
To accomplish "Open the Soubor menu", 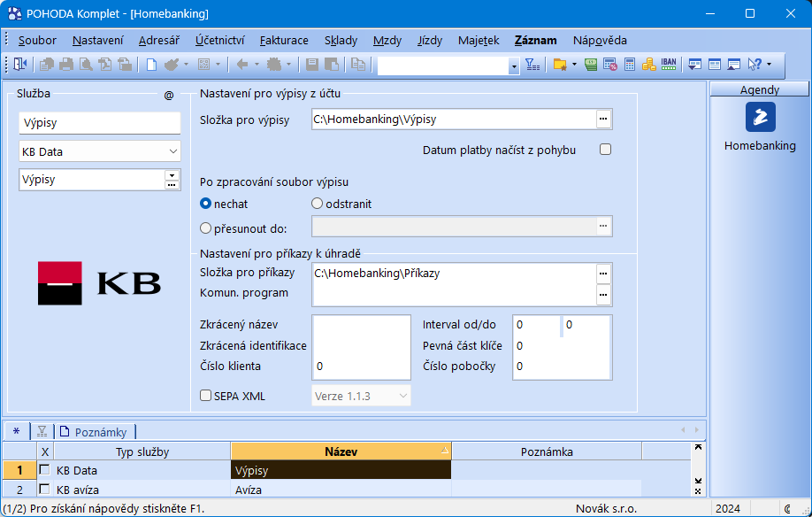I will (37, 41).
